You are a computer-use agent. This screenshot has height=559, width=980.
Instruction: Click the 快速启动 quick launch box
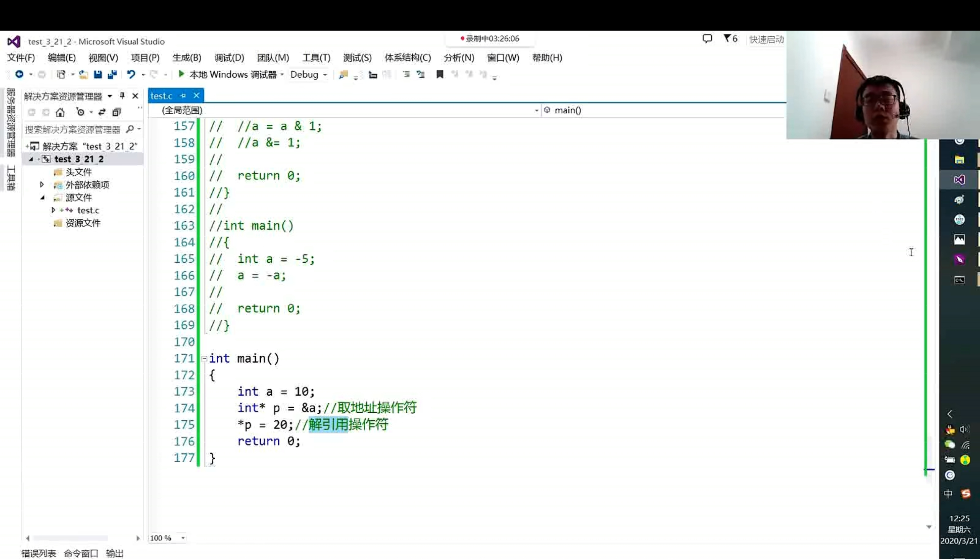click(x=766, y=39)
